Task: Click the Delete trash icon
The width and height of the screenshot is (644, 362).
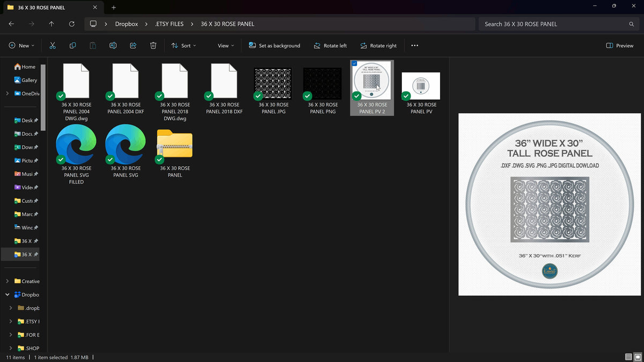Action: tap(153, 46)
